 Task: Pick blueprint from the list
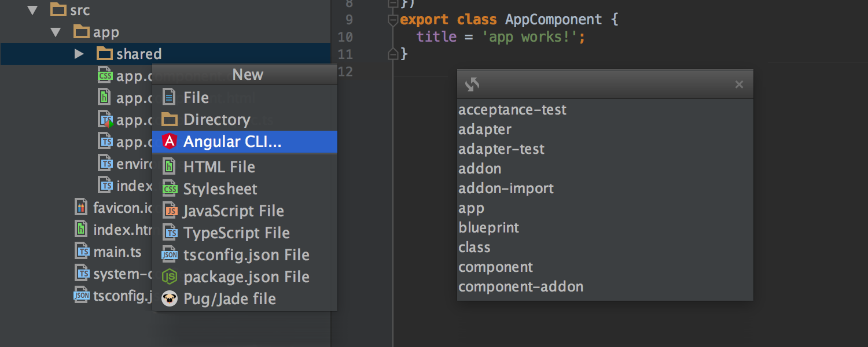605,228
